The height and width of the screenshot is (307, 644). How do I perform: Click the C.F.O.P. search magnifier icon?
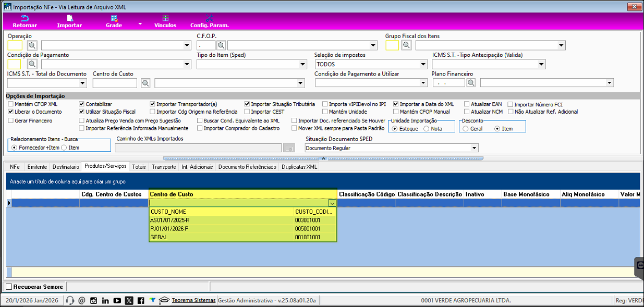click(x=221, y=45)
